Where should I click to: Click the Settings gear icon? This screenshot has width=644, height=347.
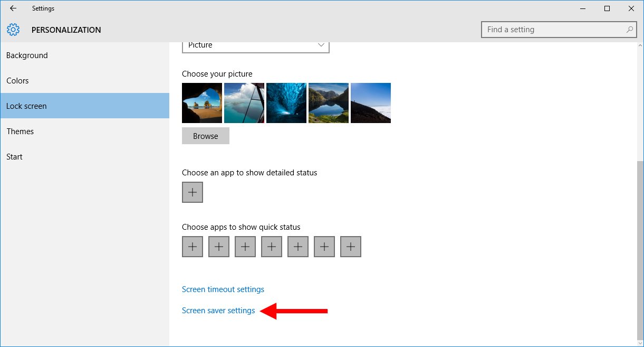pos(13,30)
